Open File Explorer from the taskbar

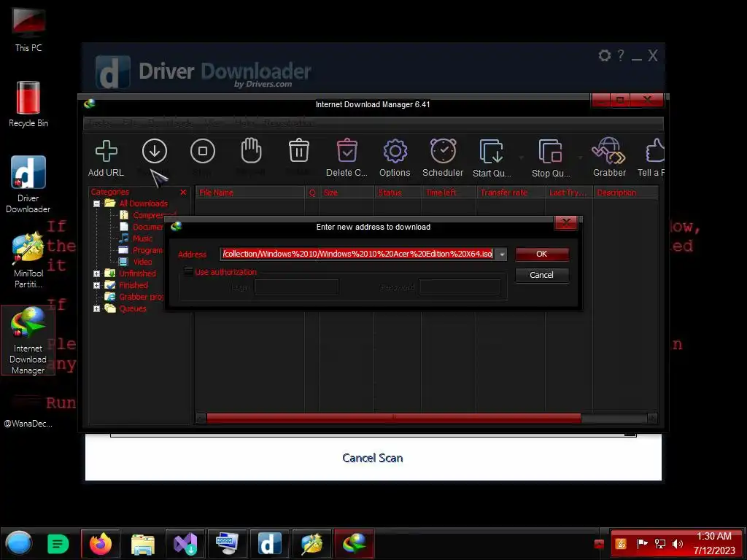coord(142,544)
